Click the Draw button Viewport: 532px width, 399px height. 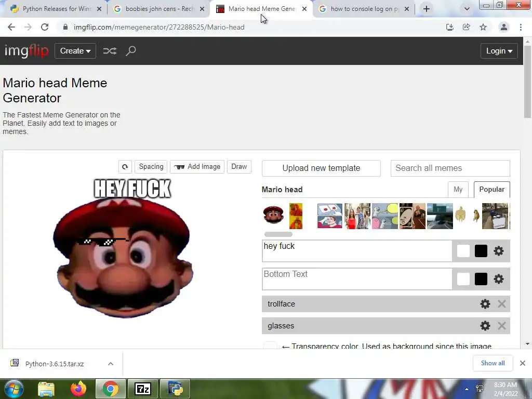pyautogui.click(x=239, y=167)
